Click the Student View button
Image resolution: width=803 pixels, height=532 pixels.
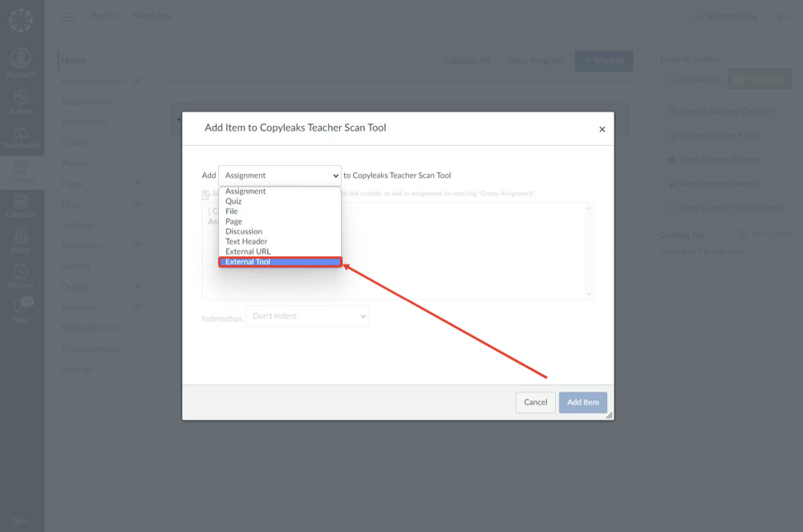[726, 16]
